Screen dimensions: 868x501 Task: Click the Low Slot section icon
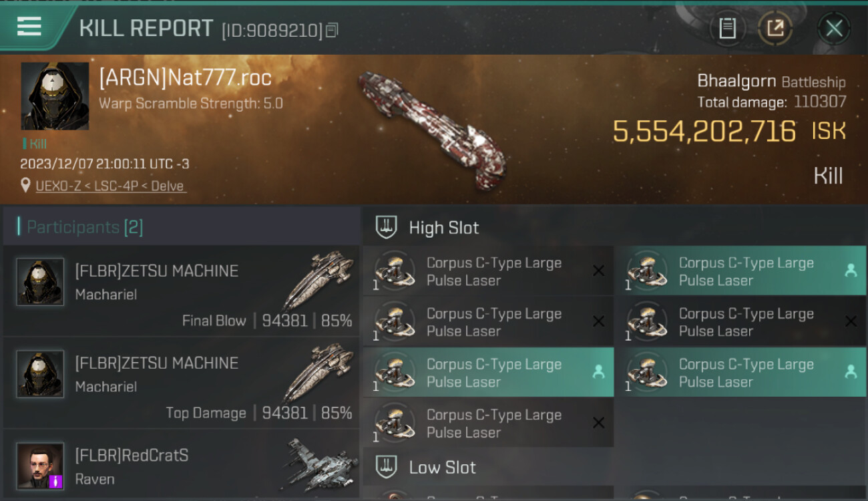pyautogui.click(x=386, y=467)
